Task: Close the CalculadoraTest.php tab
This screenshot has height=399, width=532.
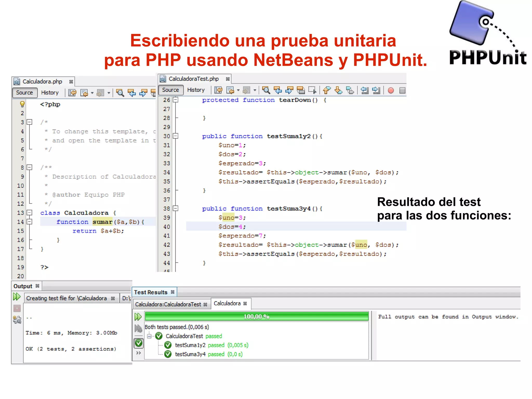Action: pyautogui.click(x=228, y=79)
